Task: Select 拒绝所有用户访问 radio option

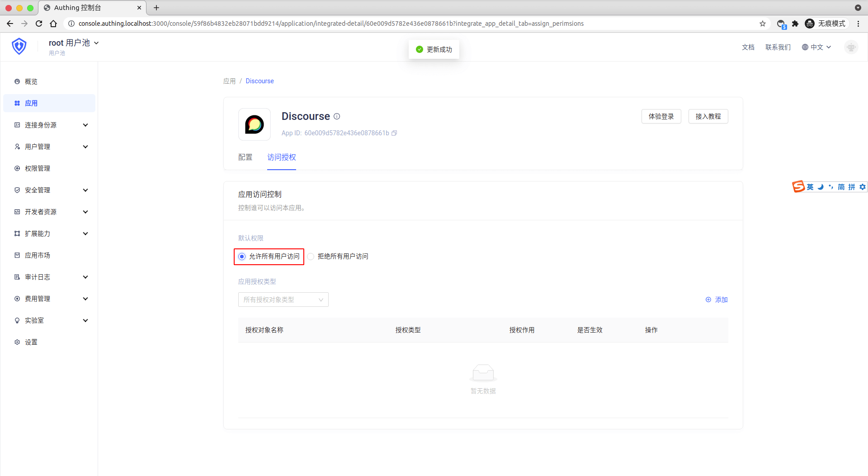Action: tap(311, 257)
